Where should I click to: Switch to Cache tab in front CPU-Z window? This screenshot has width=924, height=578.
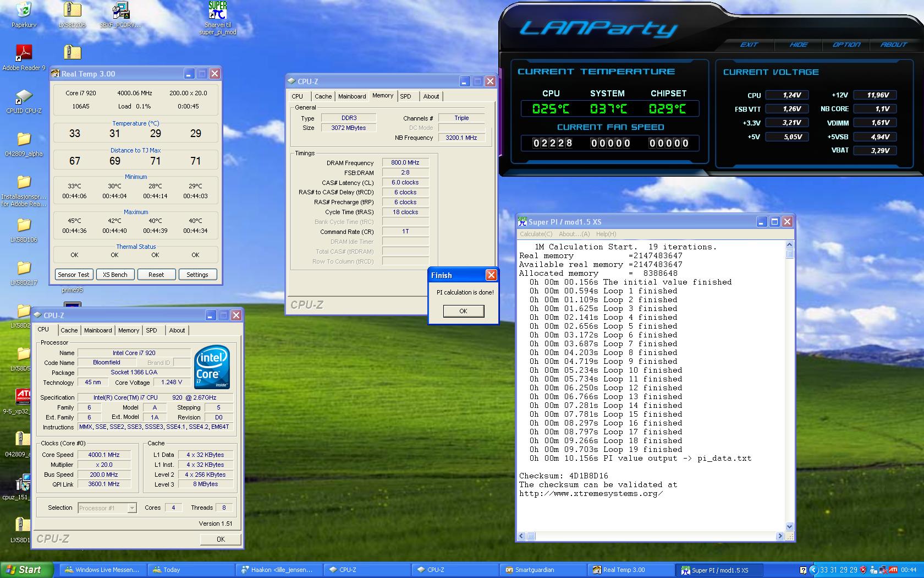pos(69,330)
